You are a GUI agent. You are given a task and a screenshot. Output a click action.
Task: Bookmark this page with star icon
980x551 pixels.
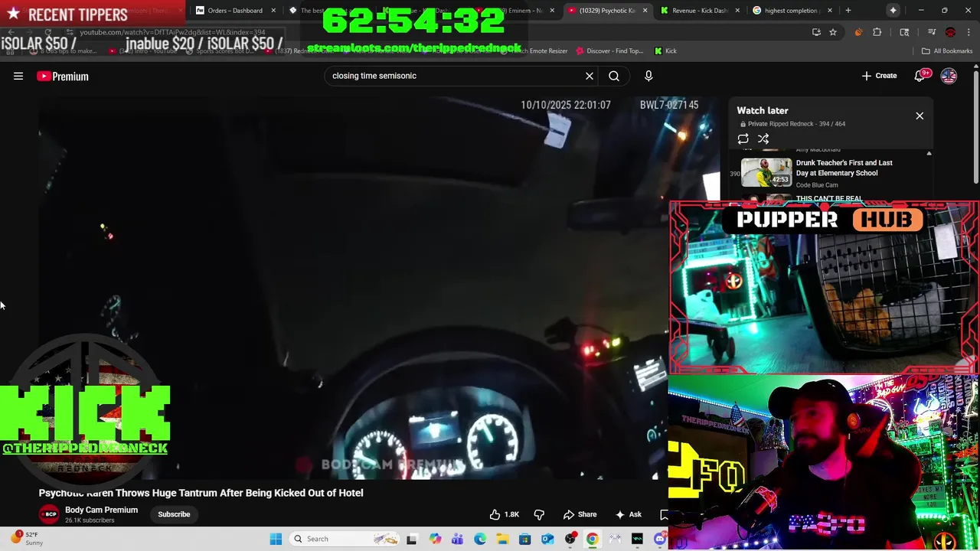point(833,32)
